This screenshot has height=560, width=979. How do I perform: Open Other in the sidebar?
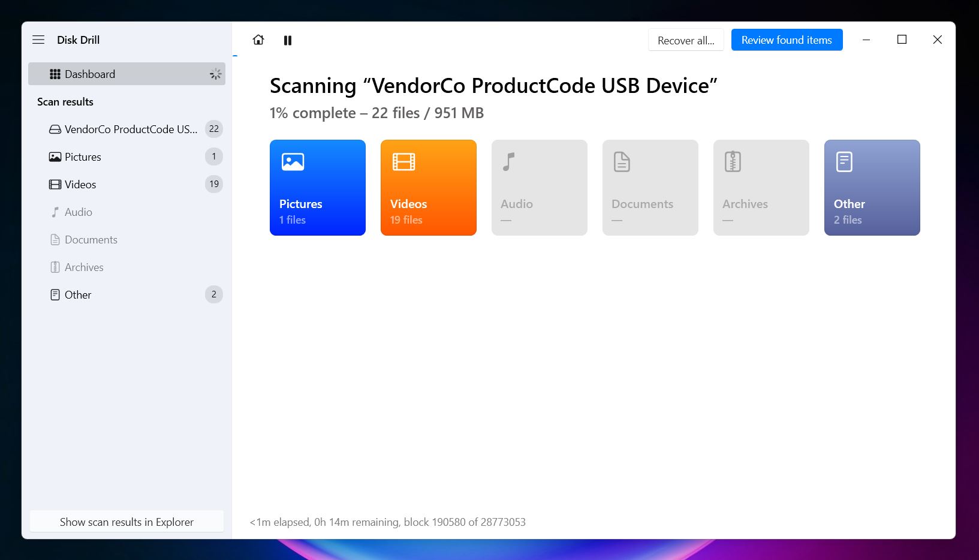[126, 294]
